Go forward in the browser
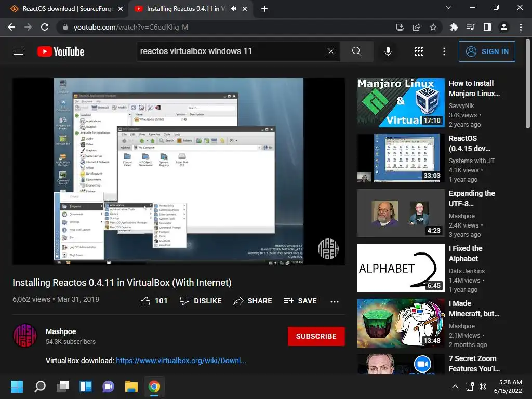 28,27
